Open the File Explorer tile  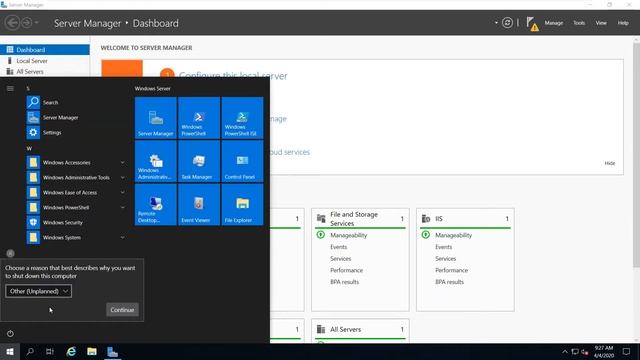242,204
